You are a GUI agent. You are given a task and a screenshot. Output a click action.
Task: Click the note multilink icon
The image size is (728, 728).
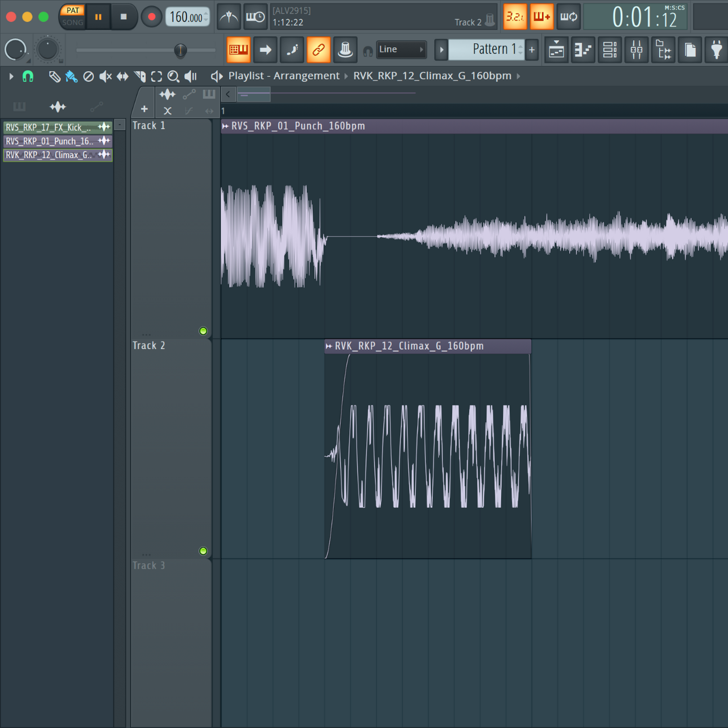[292, 50]
